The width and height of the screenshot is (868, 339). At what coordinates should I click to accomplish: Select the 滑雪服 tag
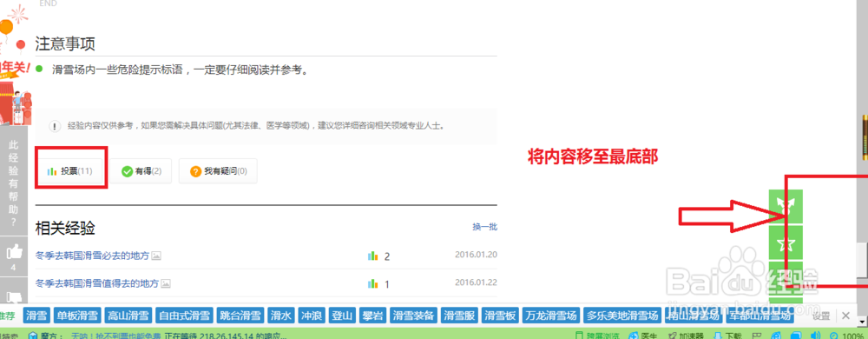(x=460, y=316)
